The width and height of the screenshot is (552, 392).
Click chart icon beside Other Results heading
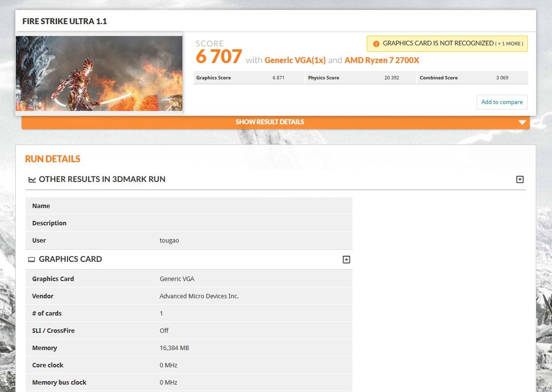[x=32, y=179]
